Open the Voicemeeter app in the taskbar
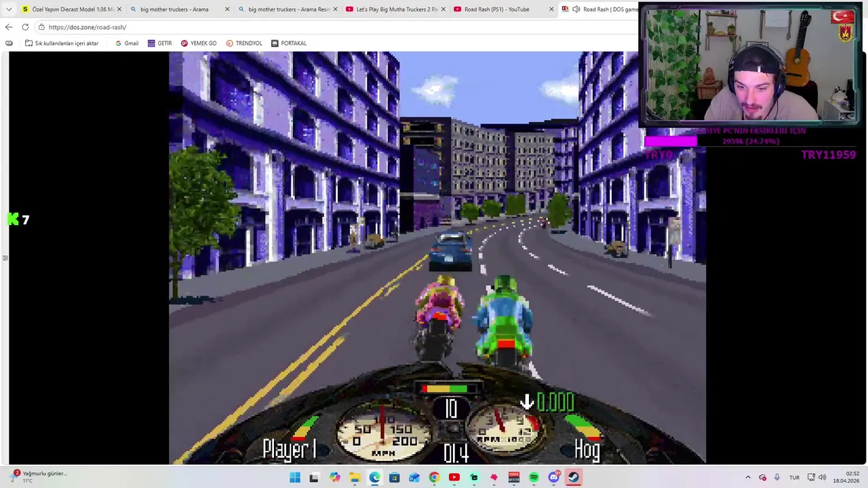Image resolution: width=868 pixels, height=488 pixels. click(514, 477)
